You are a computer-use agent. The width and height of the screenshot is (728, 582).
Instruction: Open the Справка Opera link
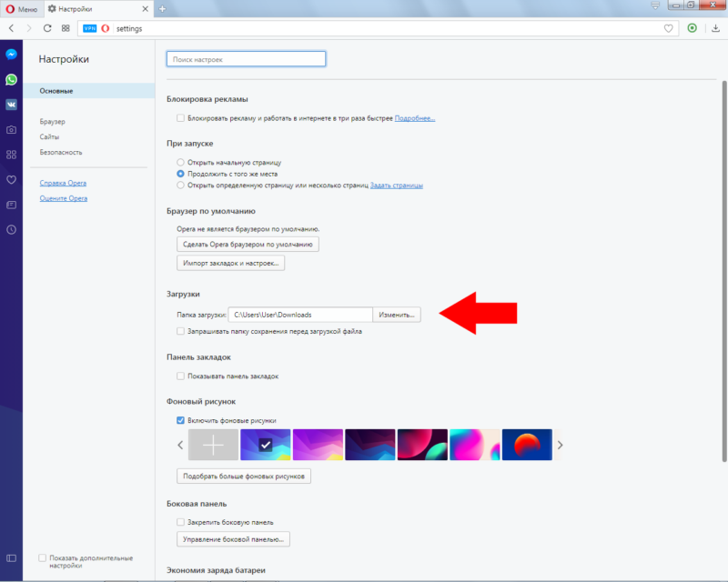pyautogui.click(x=63, y=183)
